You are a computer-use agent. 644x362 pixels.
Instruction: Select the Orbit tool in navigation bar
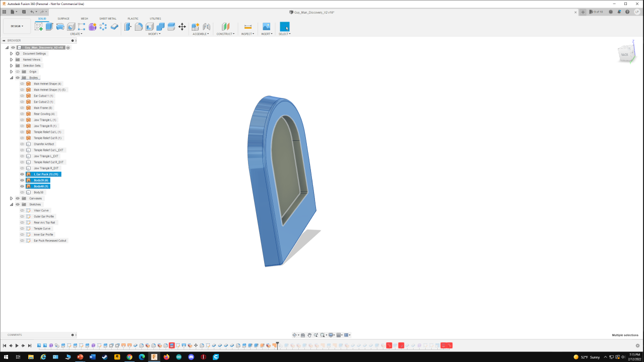(x=295, y=335)
